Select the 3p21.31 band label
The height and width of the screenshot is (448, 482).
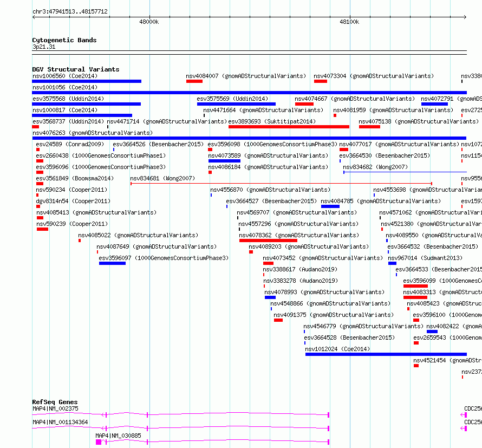click(x=44, y=47)
